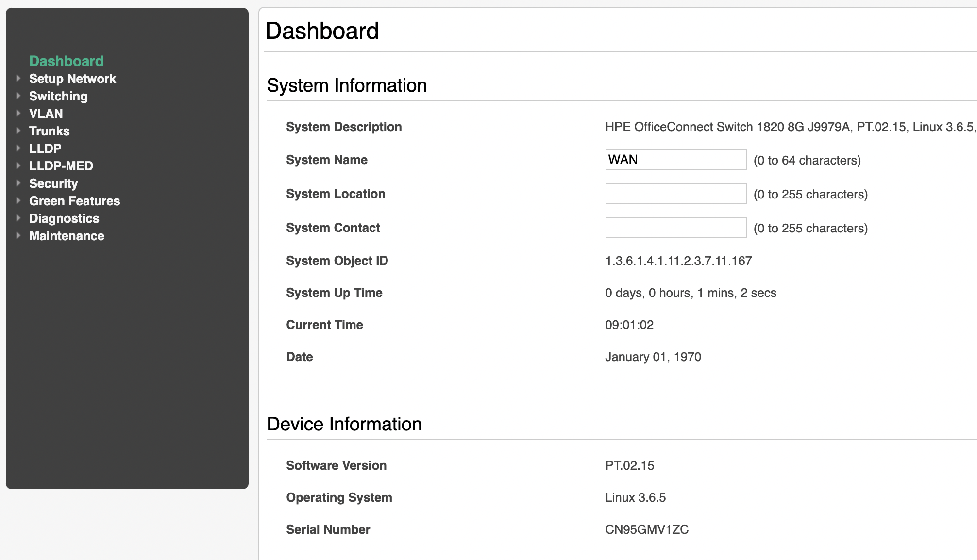
Task: Expand the Switching menu arrow
Action: click(18, 96)
